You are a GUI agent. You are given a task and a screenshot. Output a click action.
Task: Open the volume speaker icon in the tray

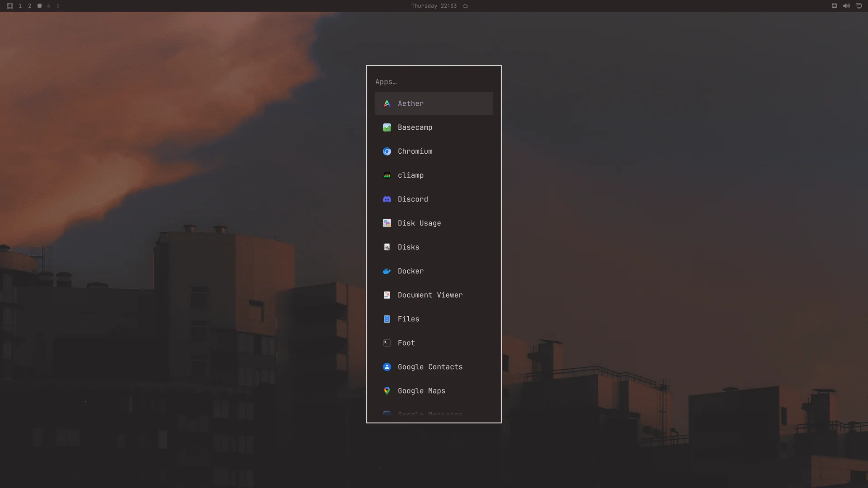coord(846,6)
